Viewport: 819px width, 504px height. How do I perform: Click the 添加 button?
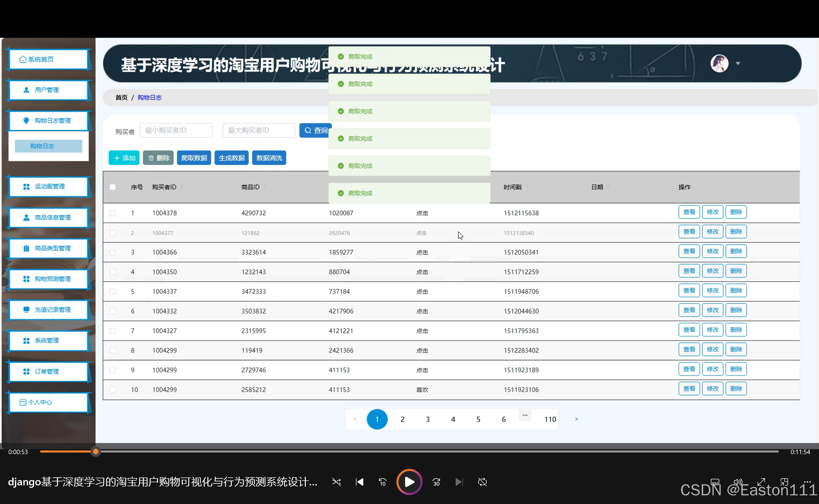pyautogui.click(x=124, y=158)
